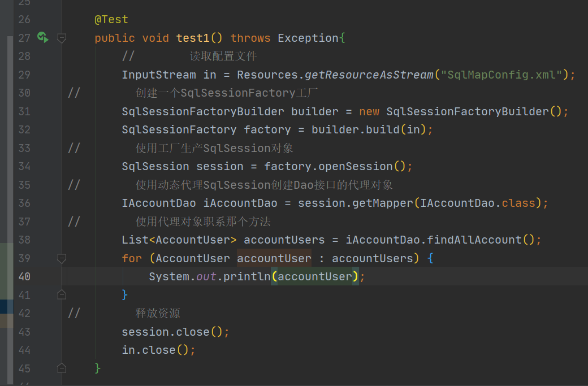588x386 pixels.
Task: Click line number 27 in gutter
Action: point(24,38)
